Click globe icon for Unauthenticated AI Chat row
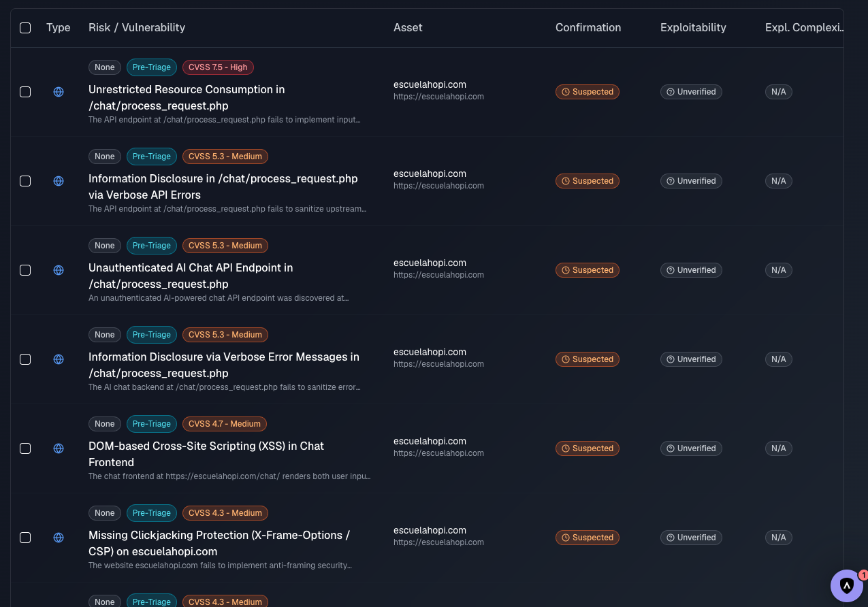 [x=59, y=270]
